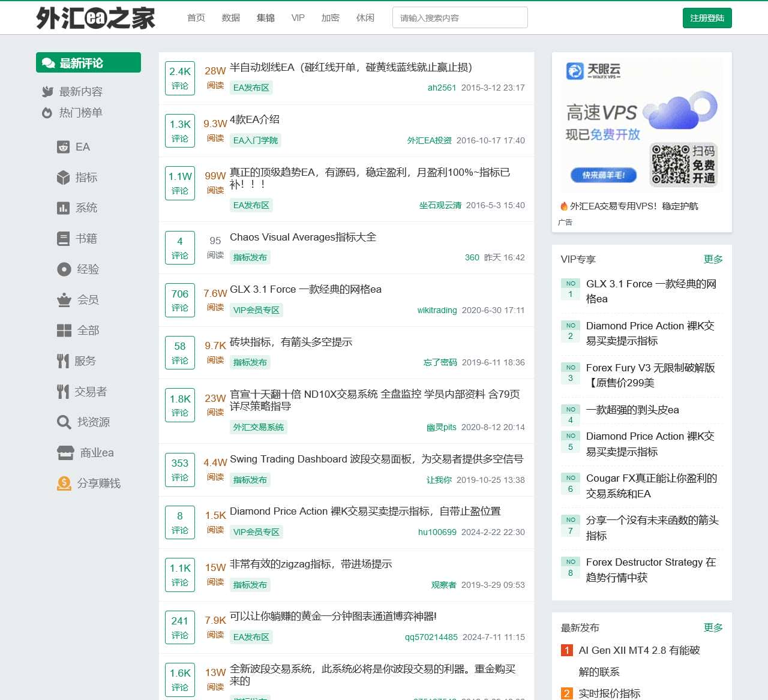Open 一款超强的剥头皮ea in VIP专享

click(x=632, y=410)
